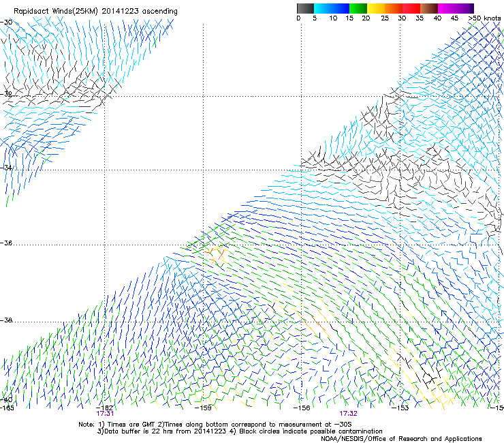Select the orange 25-30 knots legend color
This screenshot has height=443, width=504.
point(394,8)
